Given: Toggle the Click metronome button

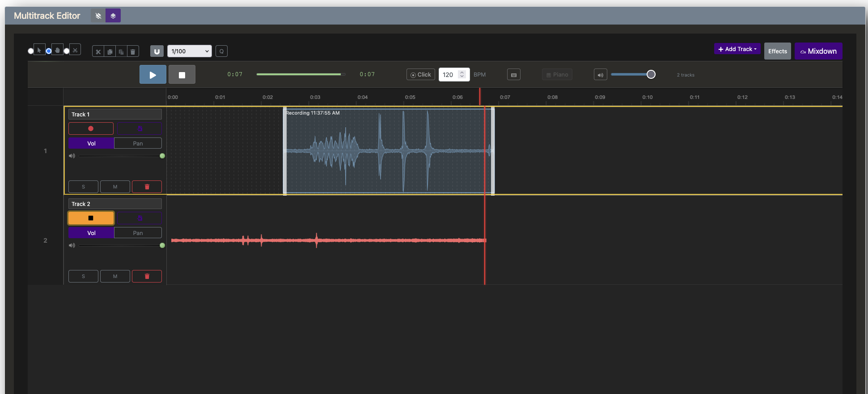Looking at the screenshot, I should 420,75.
